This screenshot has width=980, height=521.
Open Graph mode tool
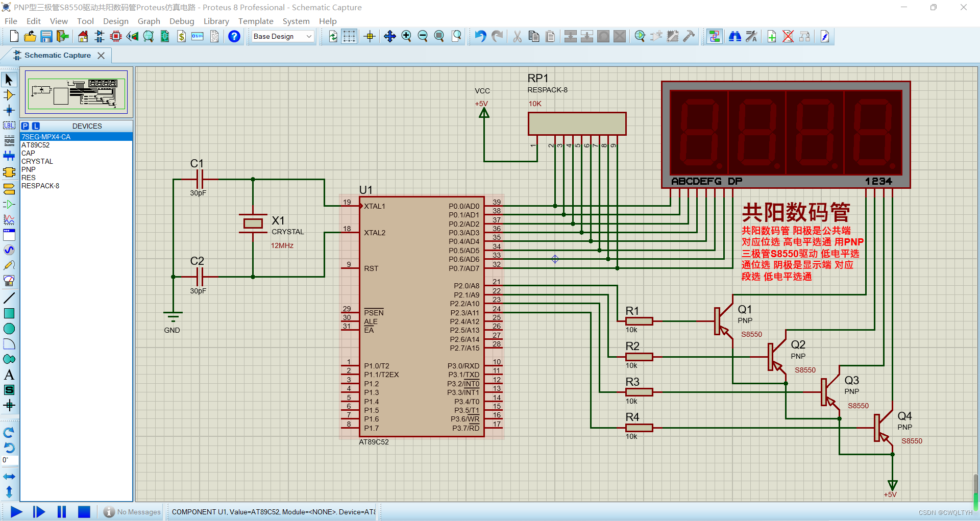[x=9, y=219]
